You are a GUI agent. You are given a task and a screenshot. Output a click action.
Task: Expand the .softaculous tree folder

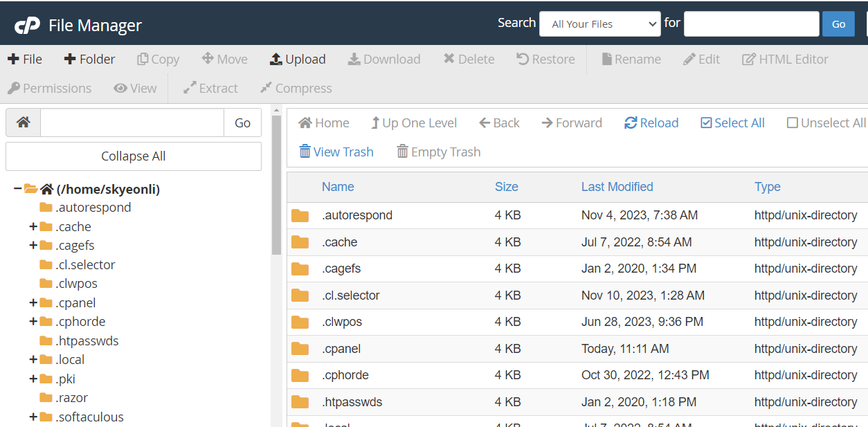[33, 417]
